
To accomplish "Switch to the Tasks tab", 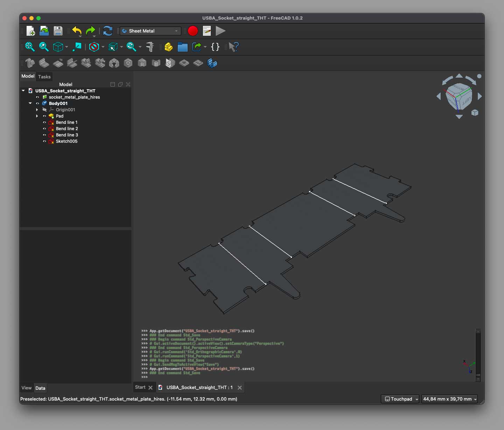I will pyautogui.click(x=44, y=77).
